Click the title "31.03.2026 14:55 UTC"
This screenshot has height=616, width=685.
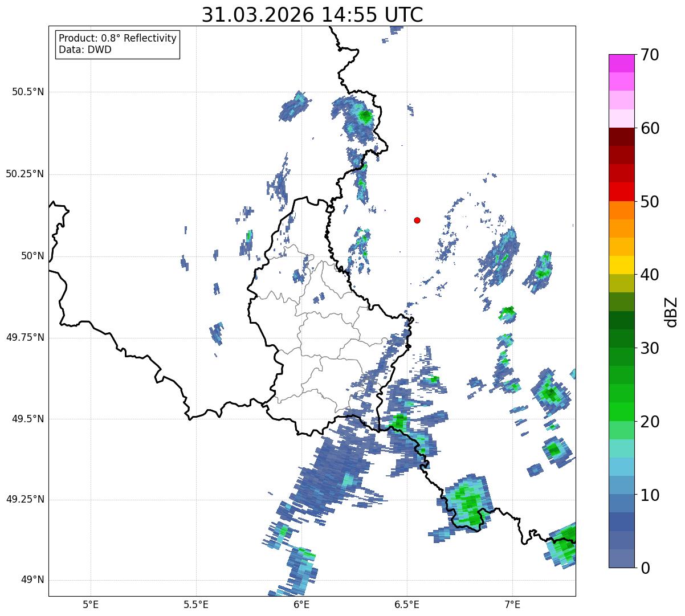(312, 14)
